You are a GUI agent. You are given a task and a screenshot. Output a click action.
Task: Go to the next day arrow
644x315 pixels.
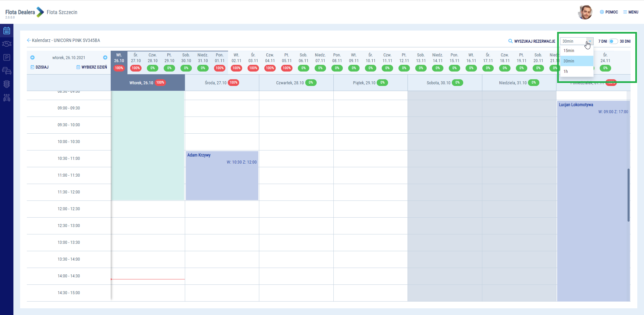pyautogui.click(x=105, y=57)
